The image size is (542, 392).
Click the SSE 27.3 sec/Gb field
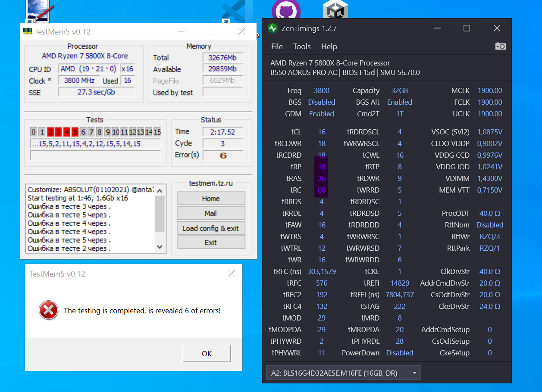coord(97,92)
